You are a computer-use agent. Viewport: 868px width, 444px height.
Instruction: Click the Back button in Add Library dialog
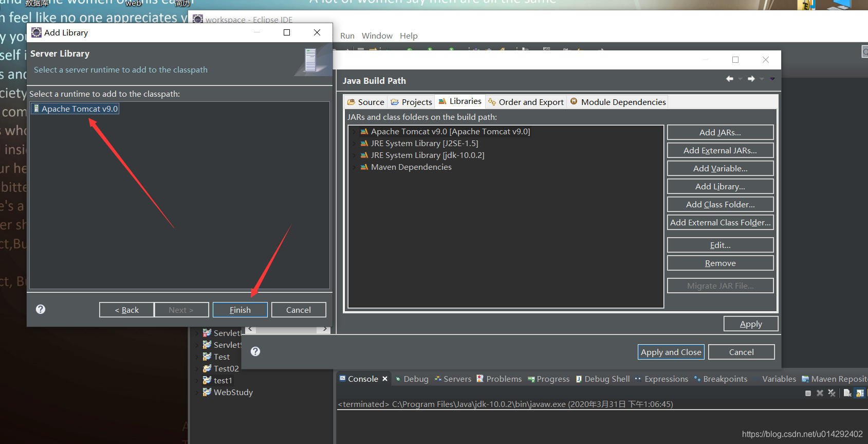click(x=126, y=310)
